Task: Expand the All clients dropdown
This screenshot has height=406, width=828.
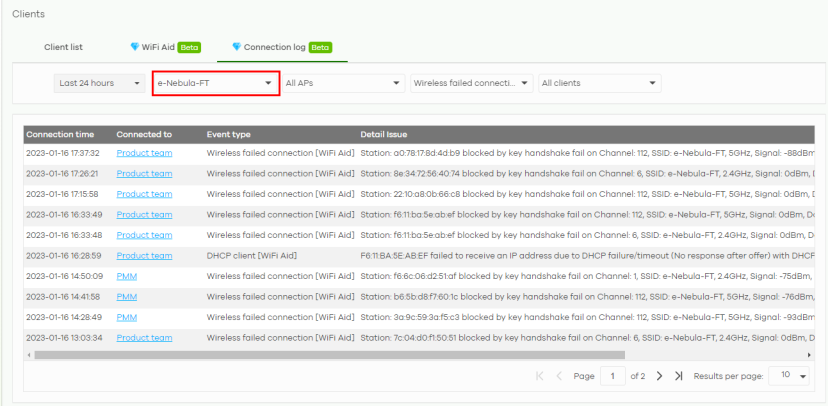Action: [599, 83]
